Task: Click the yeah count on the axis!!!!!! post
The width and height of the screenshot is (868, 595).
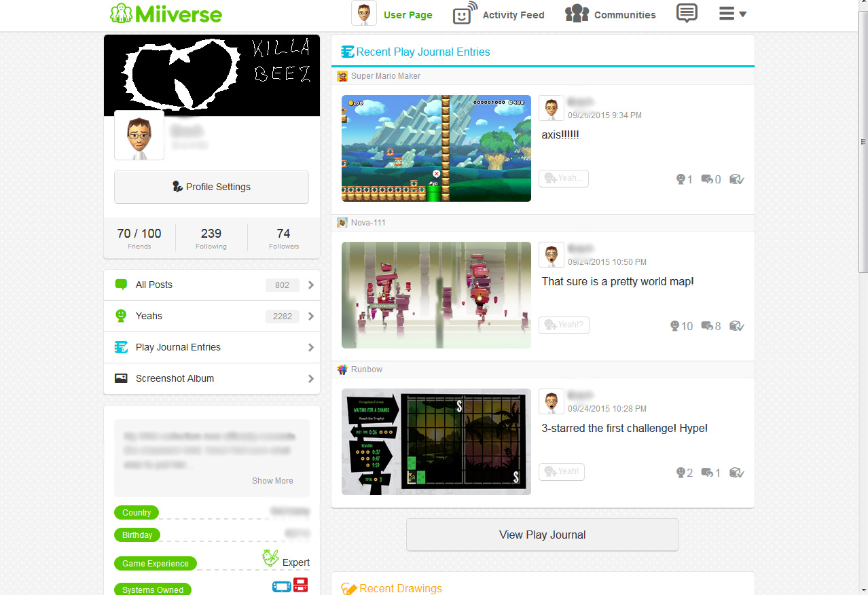Action: 685,179
